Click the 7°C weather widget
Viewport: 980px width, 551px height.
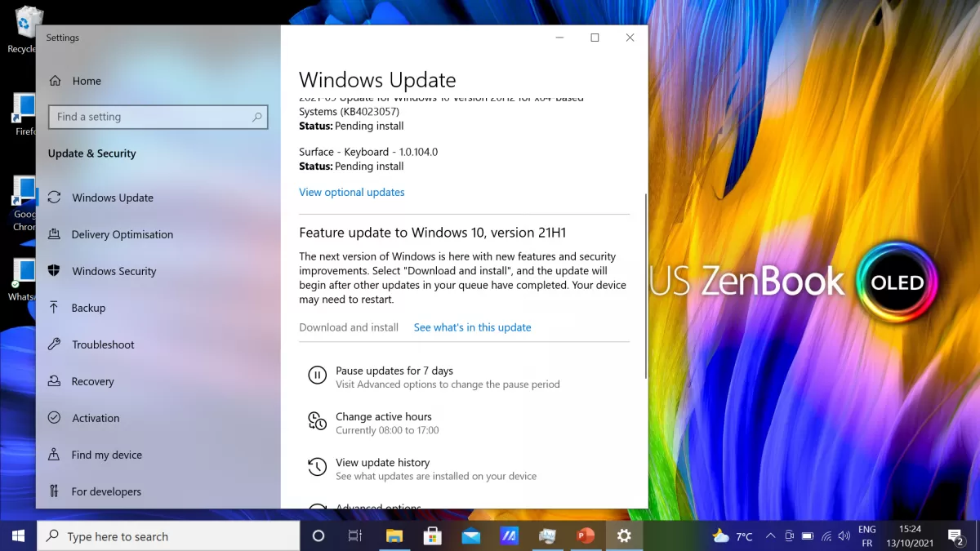(x=733, y=536)
